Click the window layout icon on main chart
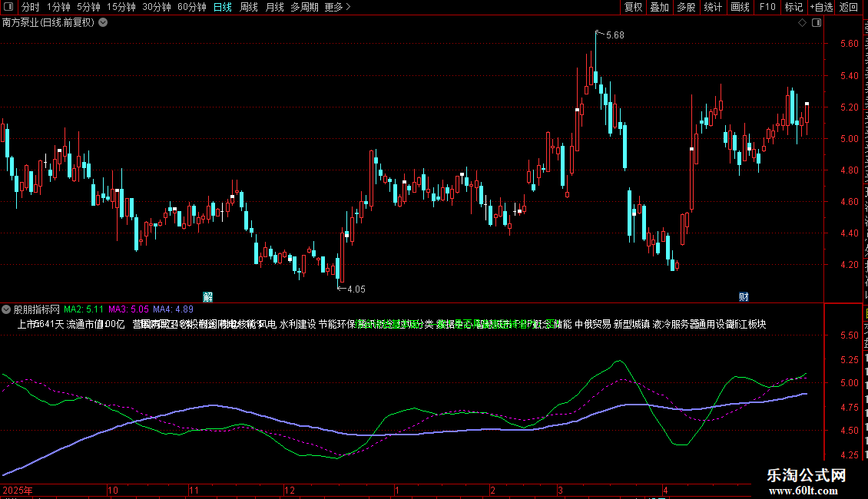This screenshot has width=868, height=499. coord(817,23)
